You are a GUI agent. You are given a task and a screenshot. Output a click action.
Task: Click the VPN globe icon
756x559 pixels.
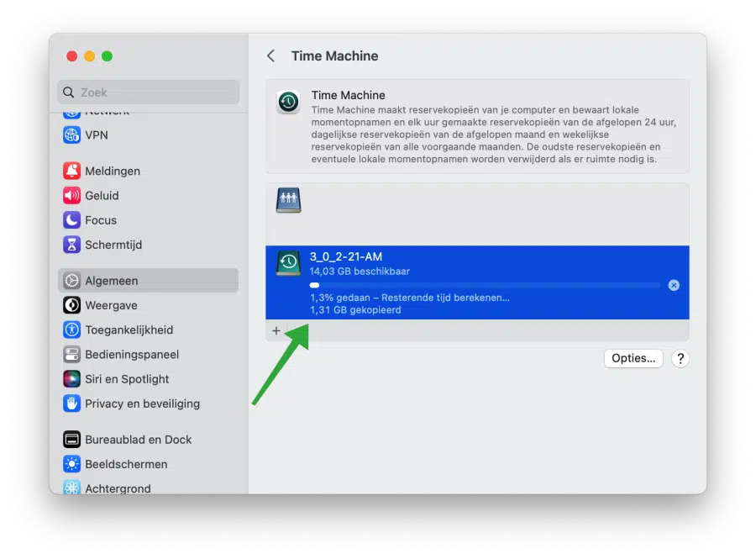pyautogui.click(x=72, y=135)
